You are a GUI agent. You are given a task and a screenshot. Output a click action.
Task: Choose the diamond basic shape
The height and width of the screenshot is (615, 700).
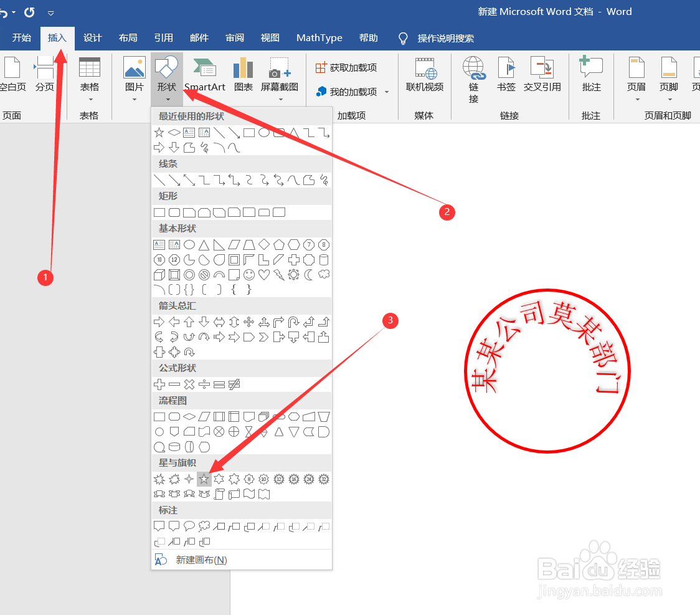(264, 245)
